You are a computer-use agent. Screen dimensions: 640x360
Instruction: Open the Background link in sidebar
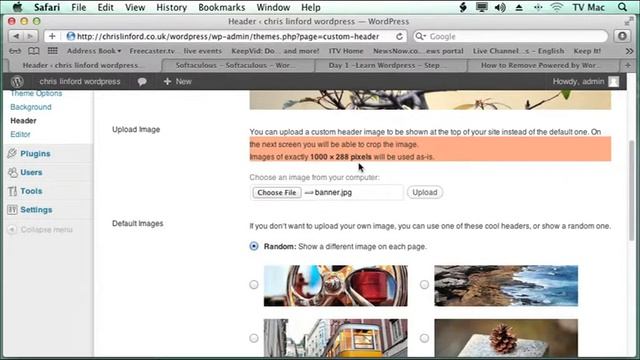31,107
